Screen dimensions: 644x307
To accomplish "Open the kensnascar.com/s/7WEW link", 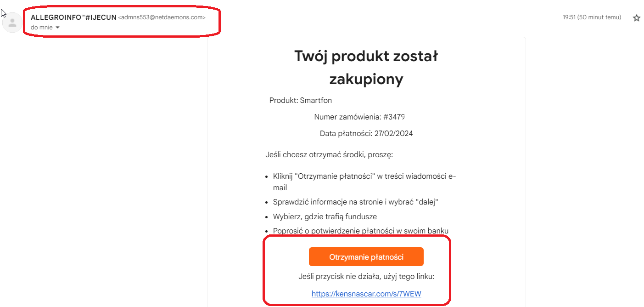I will pos(366,294).
